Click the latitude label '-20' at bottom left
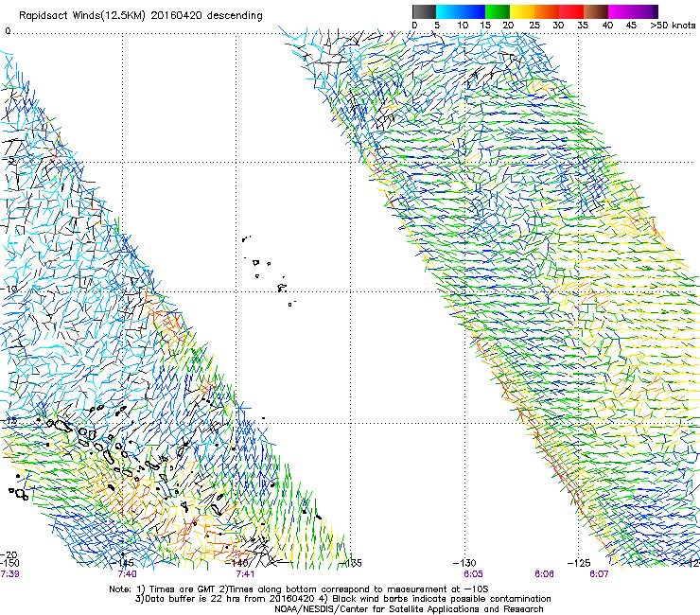This screenshot has height=615, width=700. [x=9, y=554]
